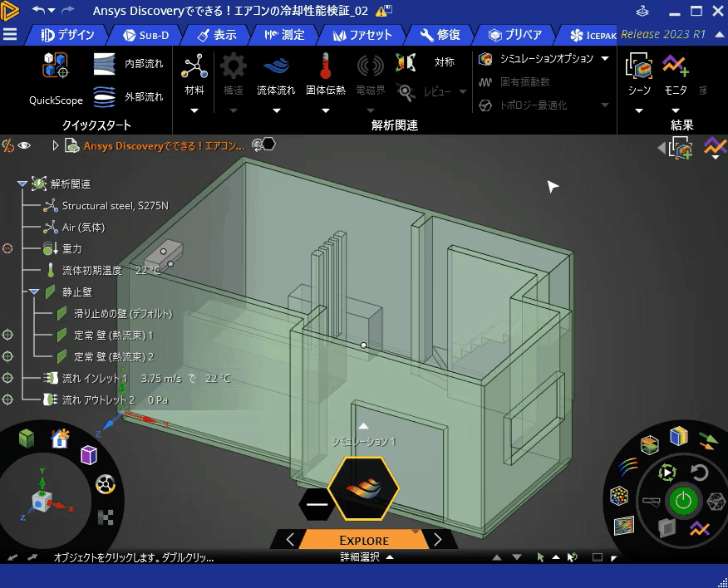Collapse the ribbon with the up arrow
This screenshot has height=588, width=728.
(719, 34)
